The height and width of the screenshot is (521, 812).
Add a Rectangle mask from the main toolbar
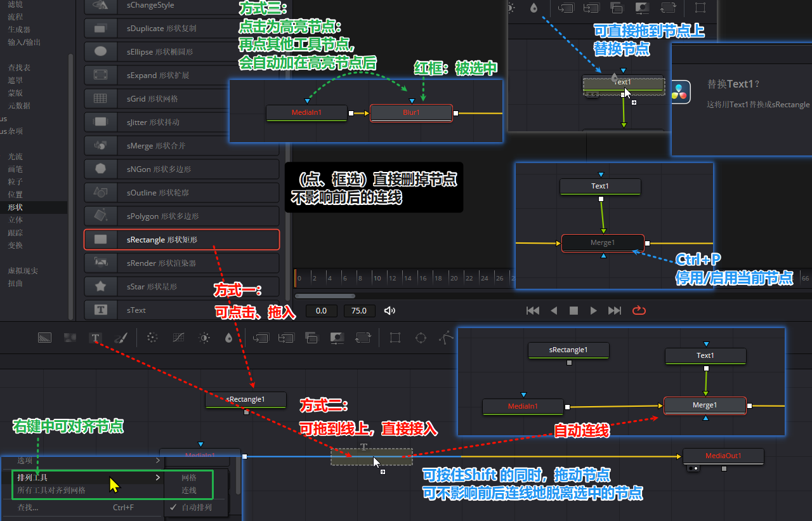click(x=395, y=338)
